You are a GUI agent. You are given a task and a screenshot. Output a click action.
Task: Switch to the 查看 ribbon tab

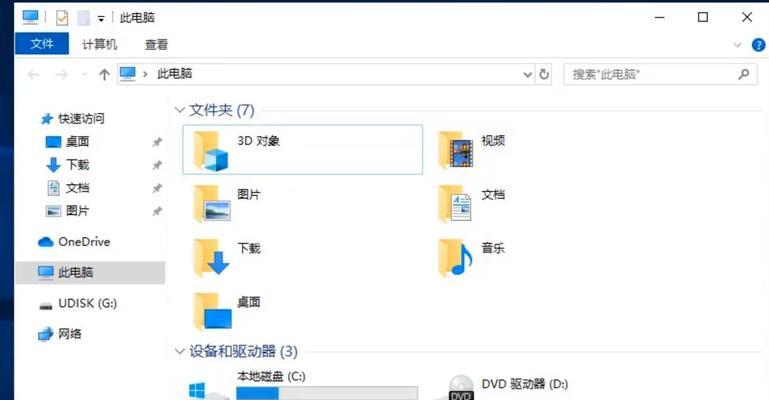[x=156, y=45]
